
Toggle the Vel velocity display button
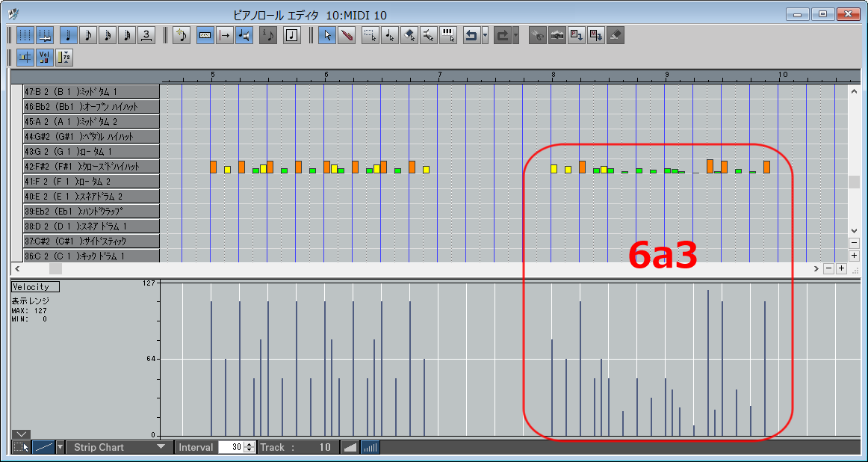point(44,57)
